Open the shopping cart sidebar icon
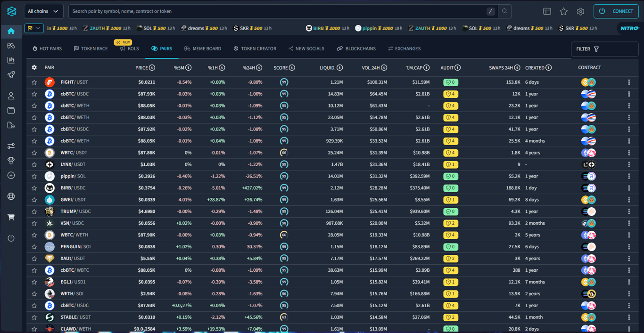 [11, 217]
